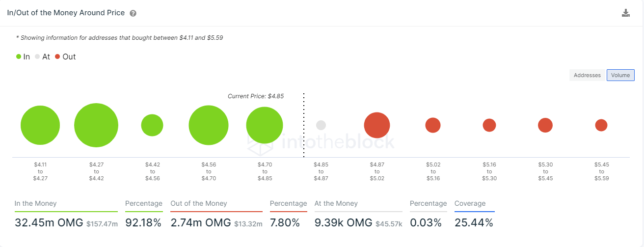644x247 pixels.
Task: Select red bubble for $5.30 to $5.45
Action: [545, 125]
